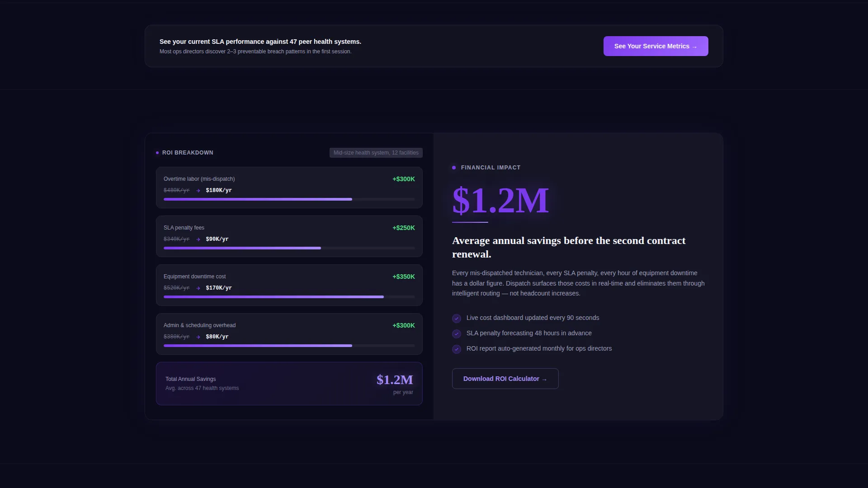868x488 pixels.
Task: Click arrow icon in SLA penalty fees row
Action: [x=198, y=239]
